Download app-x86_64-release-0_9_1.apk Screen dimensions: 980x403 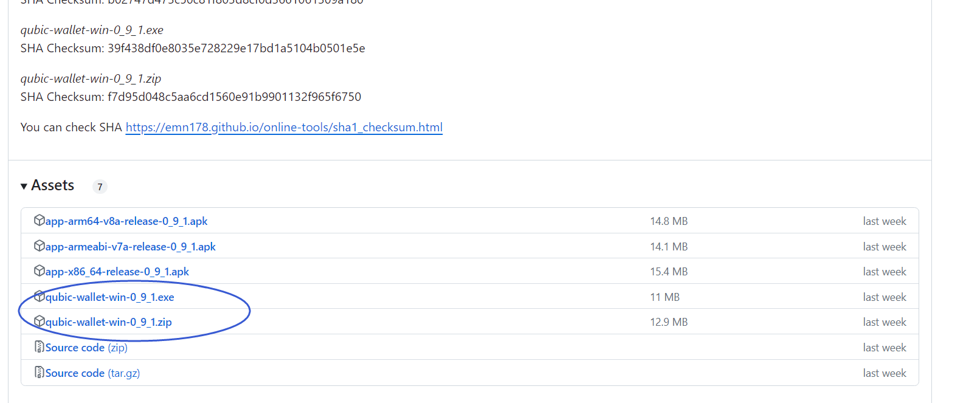pyautogui.click(x=117, y=272)
